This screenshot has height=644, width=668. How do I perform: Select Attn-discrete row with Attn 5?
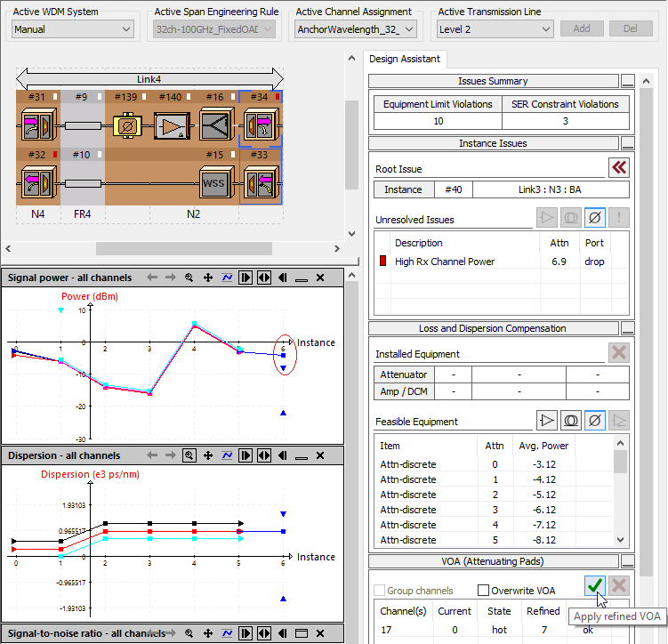(495, 540)
